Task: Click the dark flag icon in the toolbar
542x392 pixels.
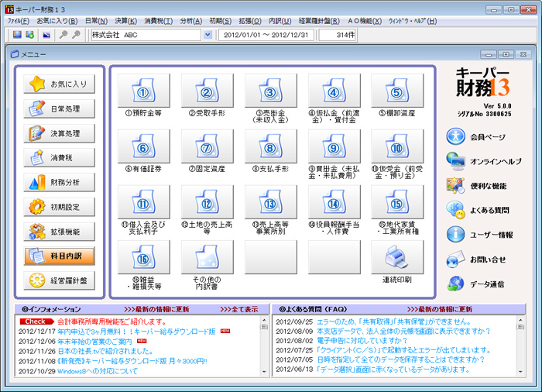Action: [46, 35]
